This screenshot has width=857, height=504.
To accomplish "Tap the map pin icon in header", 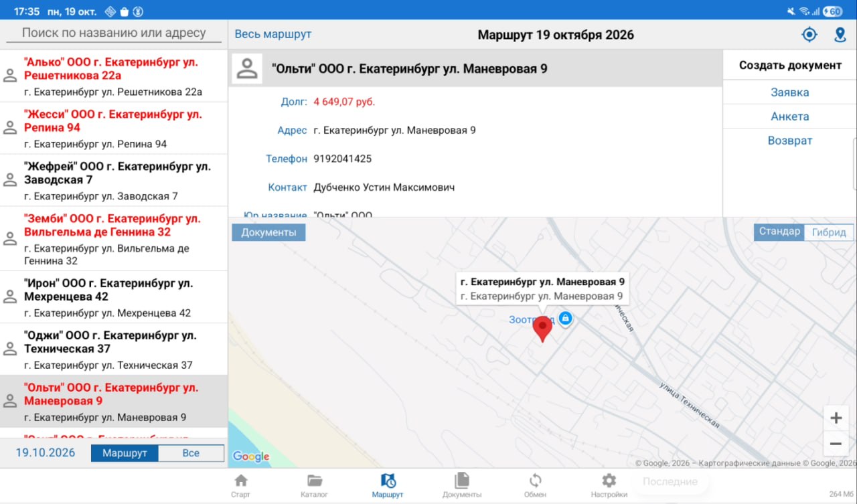I will [840, 35].
